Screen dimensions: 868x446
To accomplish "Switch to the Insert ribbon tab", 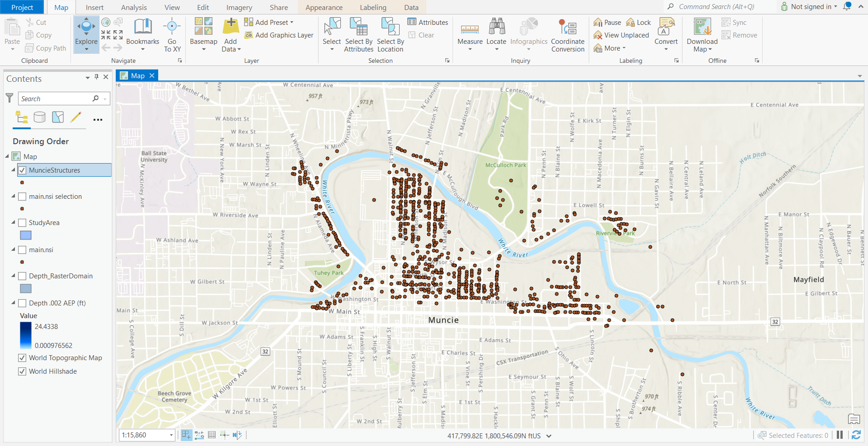I will tap(94, 7).
